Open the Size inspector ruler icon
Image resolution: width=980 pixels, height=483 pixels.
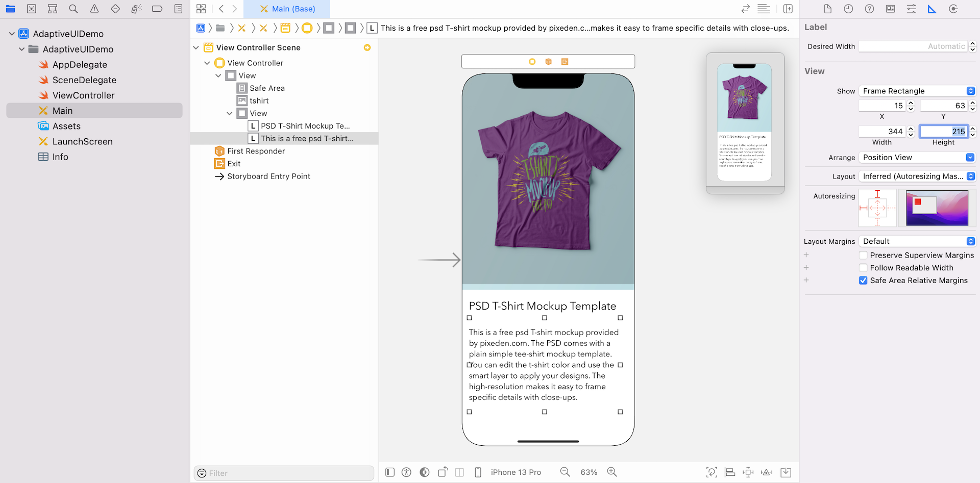(x=932, y=9)
